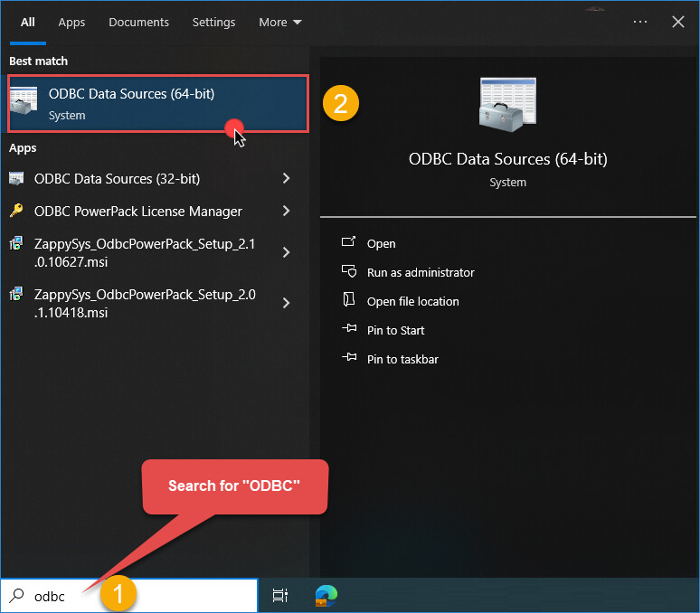Click the Run as administrator shield icon
The image size is (700, 613).
(349, 271)
